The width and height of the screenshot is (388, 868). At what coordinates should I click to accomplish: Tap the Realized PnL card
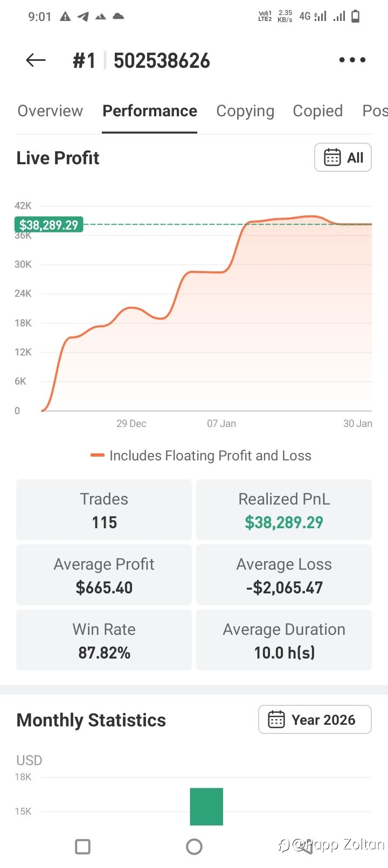click(x=284, y=509)
